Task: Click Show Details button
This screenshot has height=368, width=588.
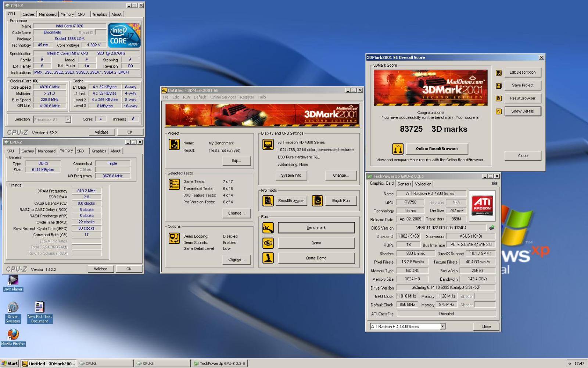Action: pos(523,111)
